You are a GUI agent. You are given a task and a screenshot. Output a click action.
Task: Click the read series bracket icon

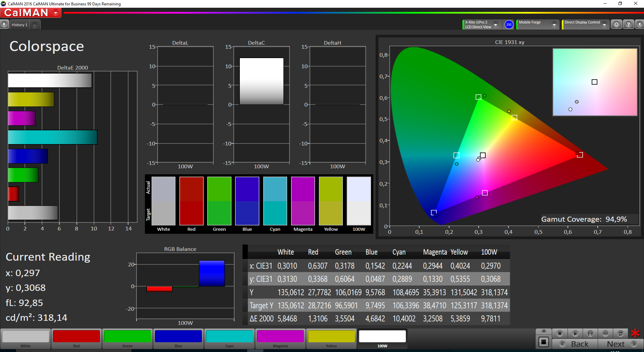point(590,334)
